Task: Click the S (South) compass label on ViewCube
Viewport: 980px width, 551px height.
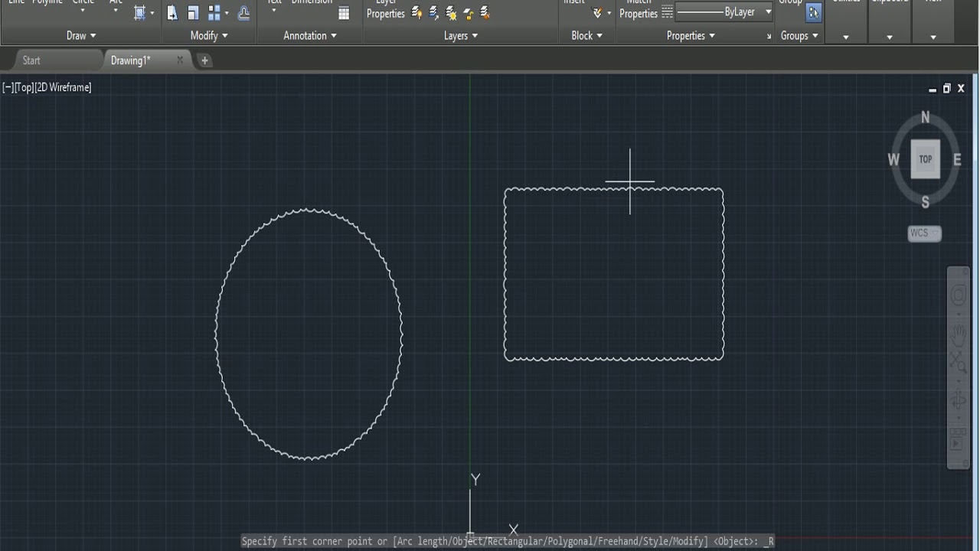Action: point(925,202)
